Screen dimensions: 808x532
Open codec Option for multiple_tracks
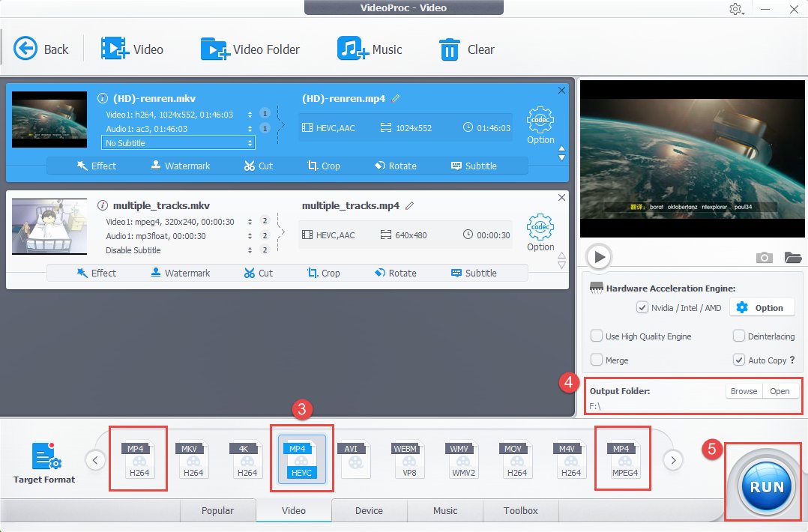pos(540,233)
